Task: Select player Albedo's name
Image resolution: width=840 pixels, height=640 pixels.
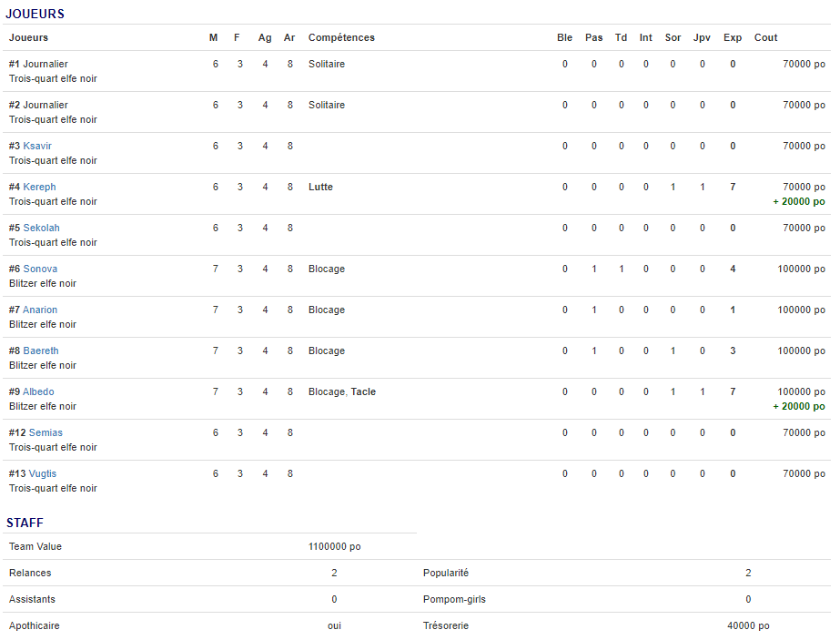Action: click(38, 391)
